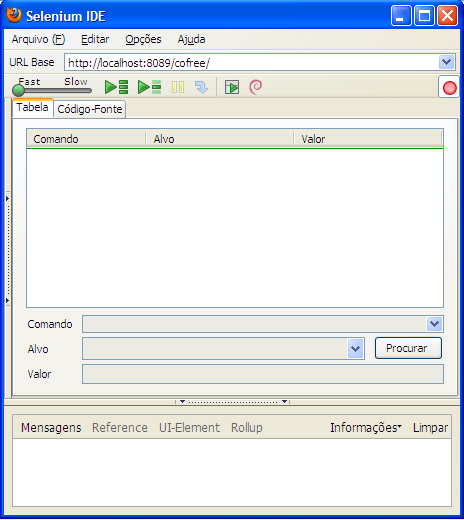Maximize the Selenium IDE window
464x520 pixels.
pyautogui.click(x=424, y=15)
